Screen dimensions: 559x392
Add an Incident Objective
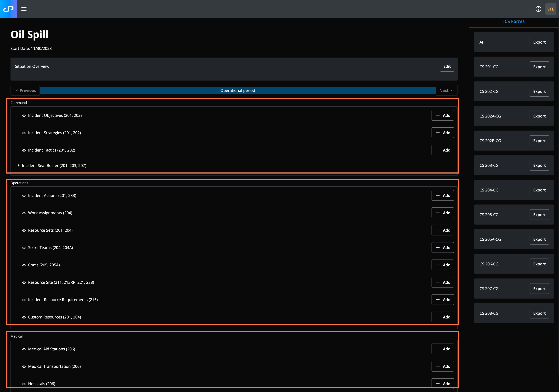[443, 115]
